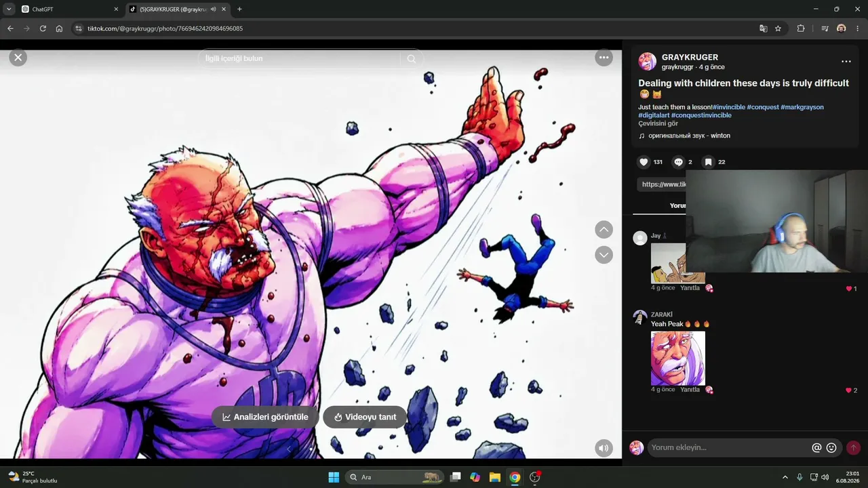Image resolution: width=868 pixels, height=488 pixels.
Task: Open ZARAKİ's comment image thumbnail
Action: tap(678, 358)
